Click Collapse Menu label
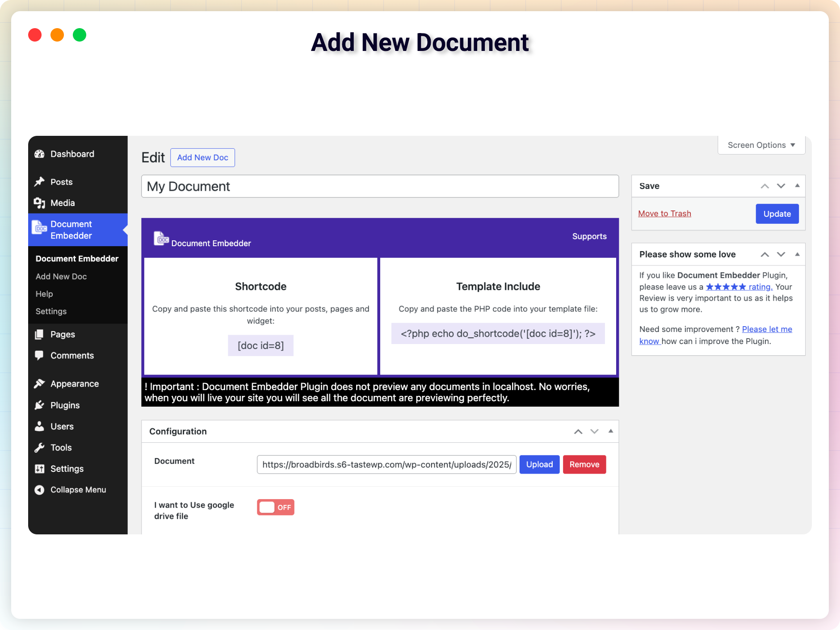 [x=78, y=490]
